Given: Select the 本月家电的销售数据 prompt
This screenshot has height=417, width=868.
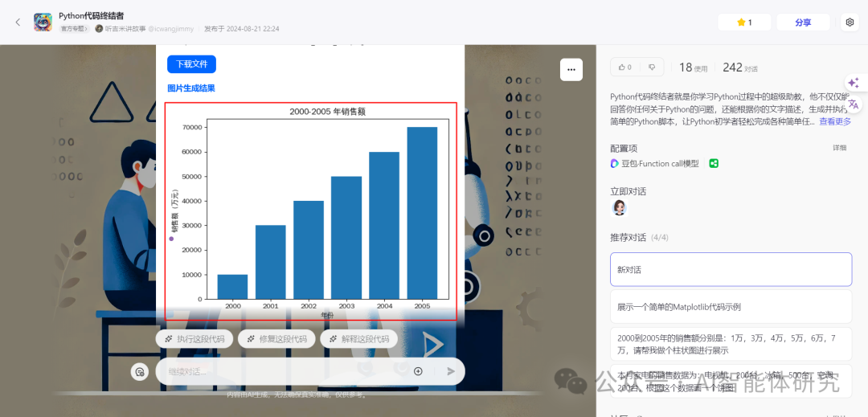Looking at the screenshot, I should (x=731, y=381).
